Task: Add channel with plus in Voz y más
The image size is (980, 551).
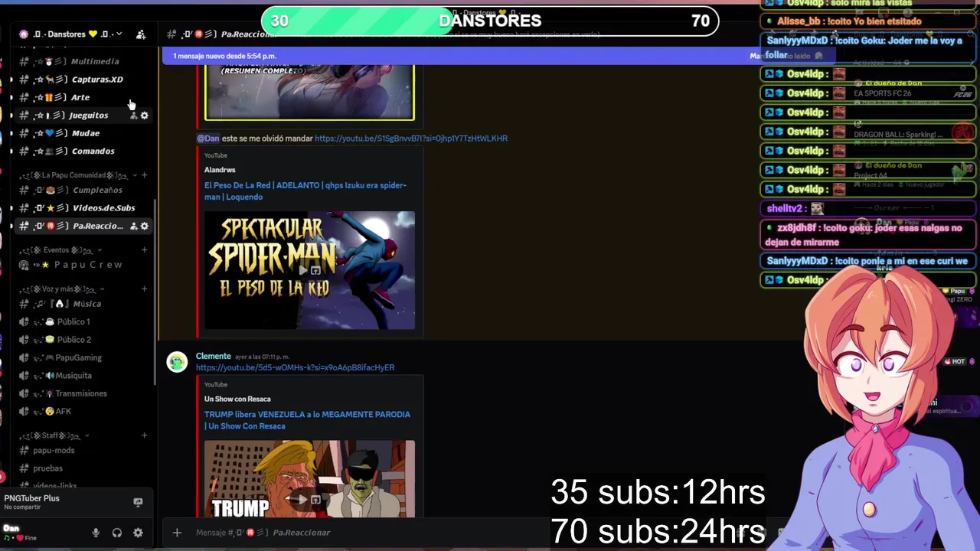Action: [x=144, y=289]
